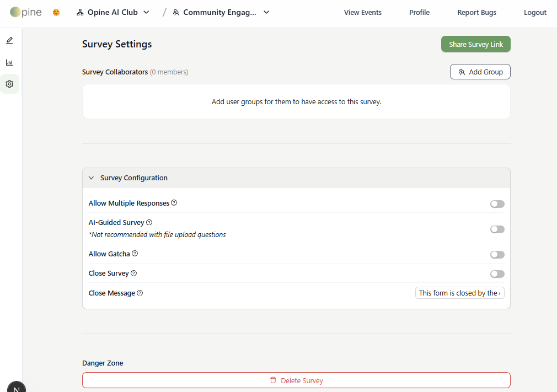Click help icon next to Close Survey
Viewport: 557px width, 392px height.
133,273
